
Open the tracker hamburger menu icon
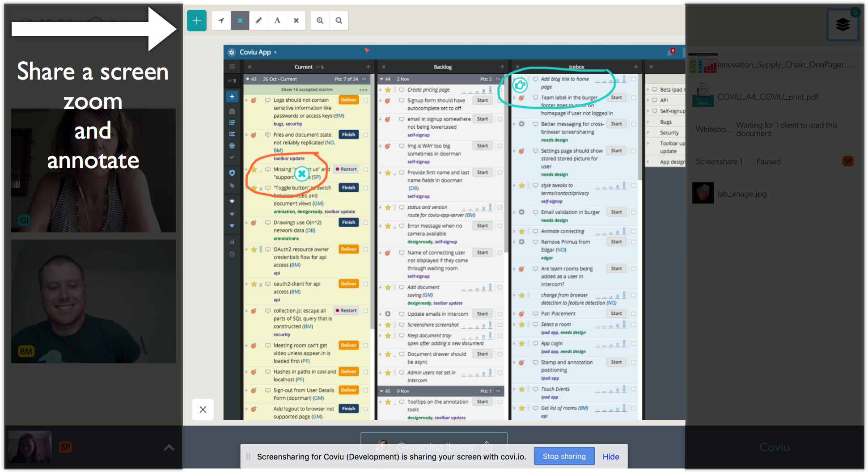pos(232,67)
